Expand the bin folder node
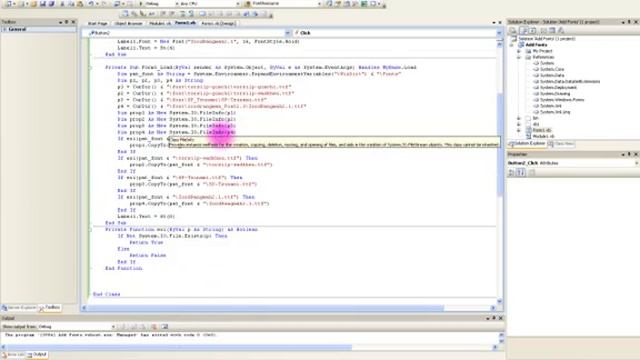 click(x=519, y=118)
